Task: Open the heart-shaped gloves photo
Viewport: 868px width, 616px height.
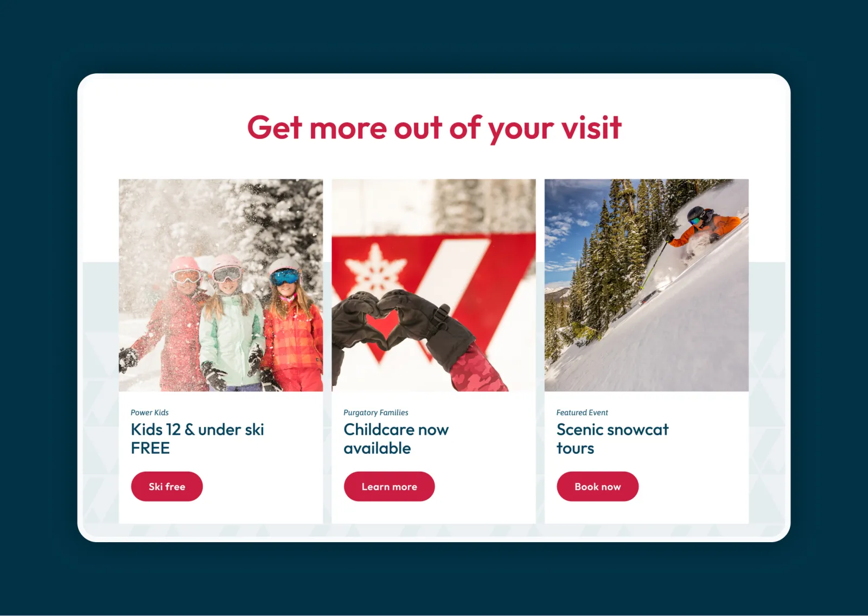Action: coord(433,285)
